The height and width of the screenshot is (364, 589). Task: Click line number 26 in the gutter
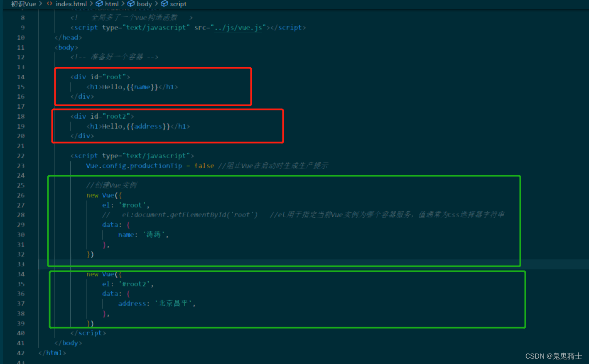coord(21,195)
